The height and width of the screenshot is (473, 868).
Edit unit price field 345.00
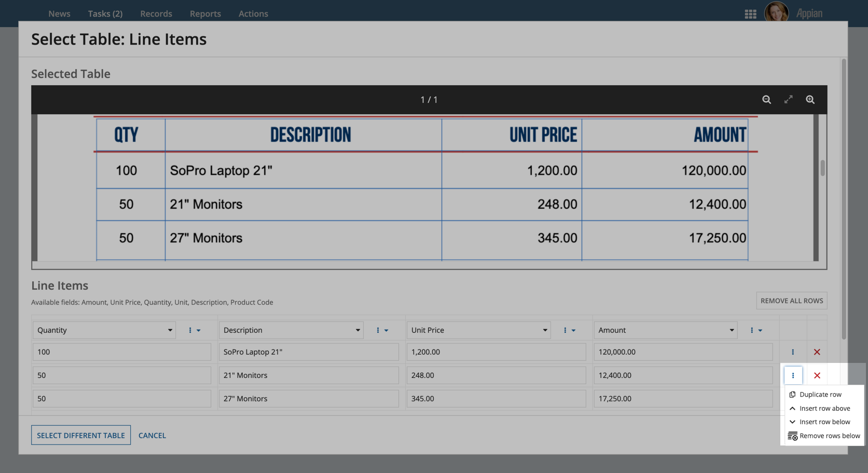497,399
